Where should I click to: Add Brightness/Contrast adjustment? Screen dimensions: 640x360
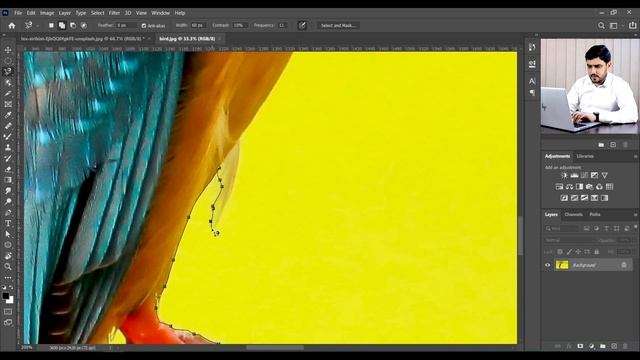[564, 176]
